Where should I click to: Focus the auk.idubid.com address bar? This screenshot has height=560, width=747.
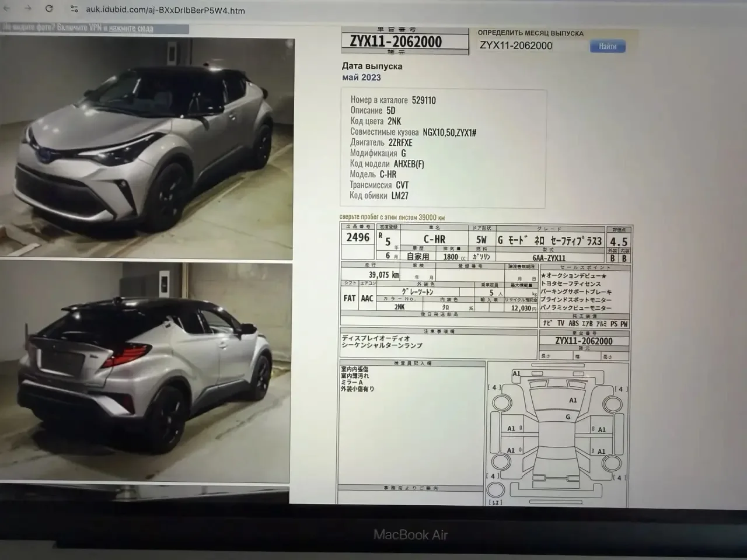pos(165,10)
